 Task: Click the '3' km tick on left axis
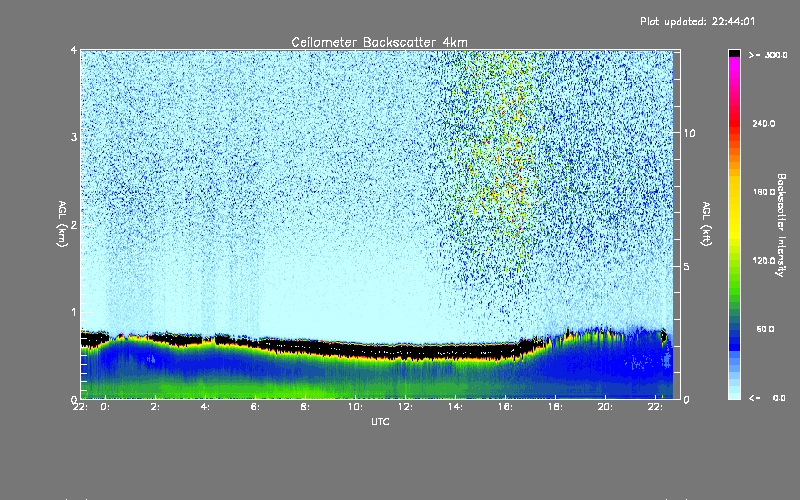click(x=73, y=137)
